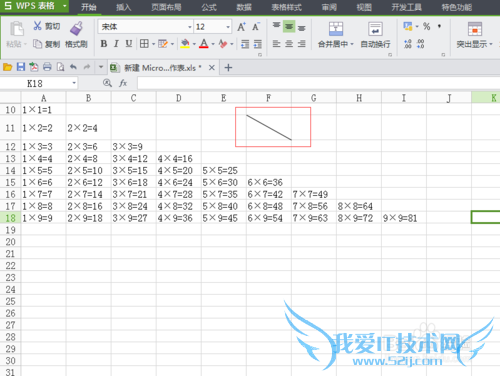Screen dimensions: 500x376
Task: Open the font size 12 dropdown
Action: (228, 27)
